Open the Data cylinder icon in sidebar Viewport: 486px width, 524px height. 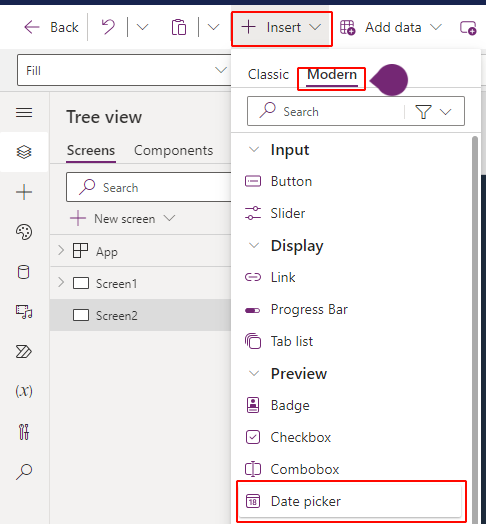pyautogui.click(x=23, y=272)
